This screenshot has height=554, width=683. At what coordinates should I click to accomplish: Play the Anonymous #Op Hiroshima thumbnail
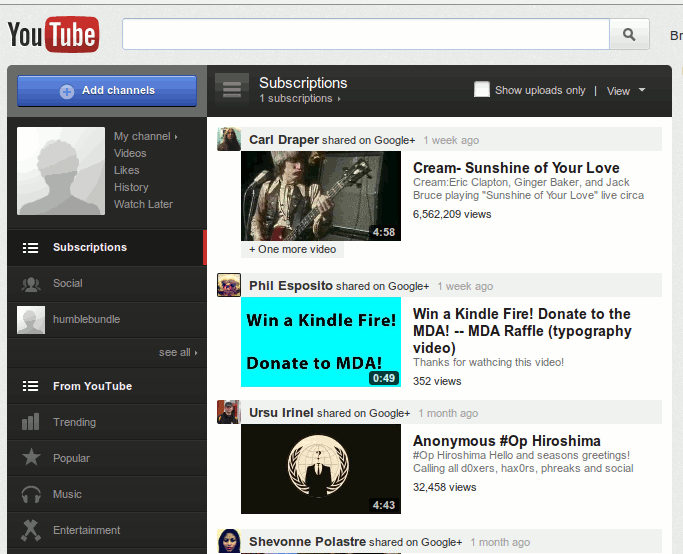pos(321,469)
